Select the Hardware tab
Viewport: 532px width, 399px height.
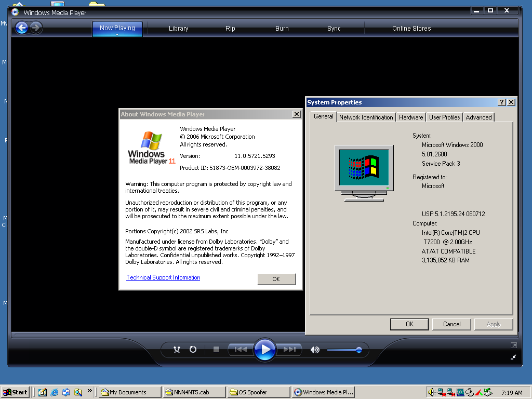click(x=411, y=117)
